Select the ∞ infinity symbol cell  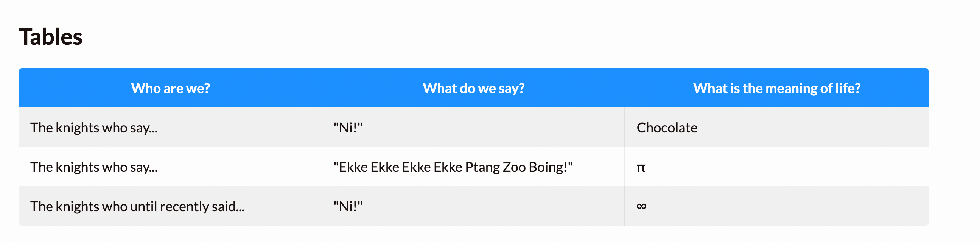[x=776, y=206]
